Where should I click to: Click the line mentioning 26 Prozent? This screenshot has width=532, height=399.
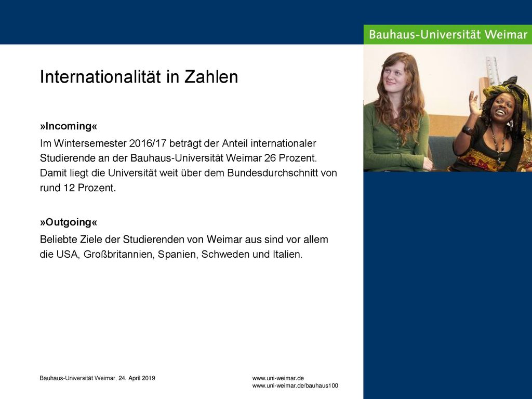click(x=178, y=158)
